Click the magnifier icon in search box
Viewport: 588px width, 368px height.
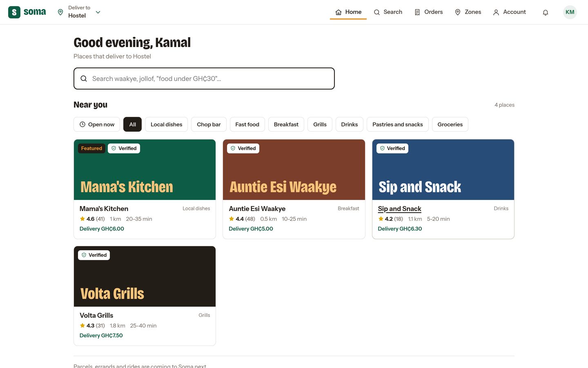[84, 79]
